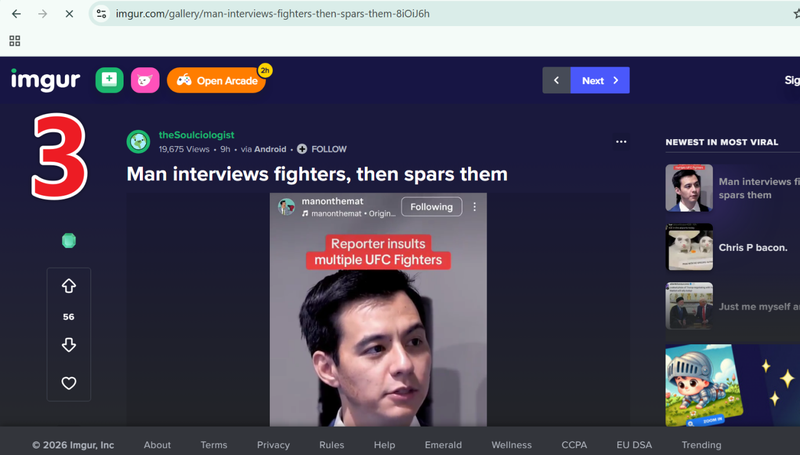Open the About footer link
The height and width of the screenshot is (455, 800).
157,445
